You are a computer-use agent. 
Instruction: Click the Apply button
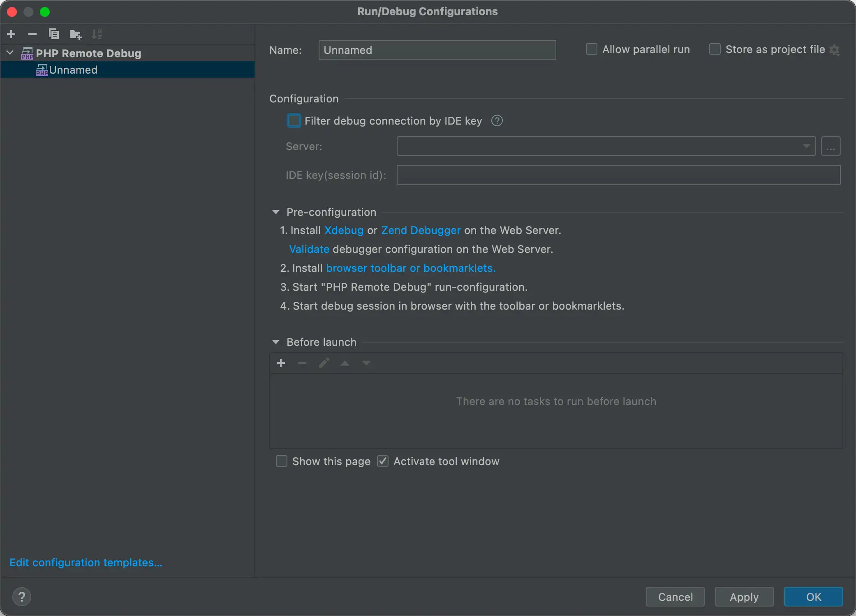(x=744, y=597)
